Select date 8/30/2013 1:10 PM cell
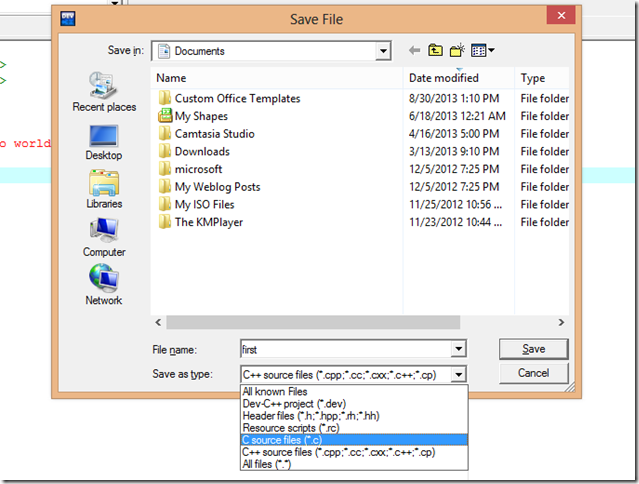Image resolution: width=639 pixels, height=484 pixels. coord(454,98)
